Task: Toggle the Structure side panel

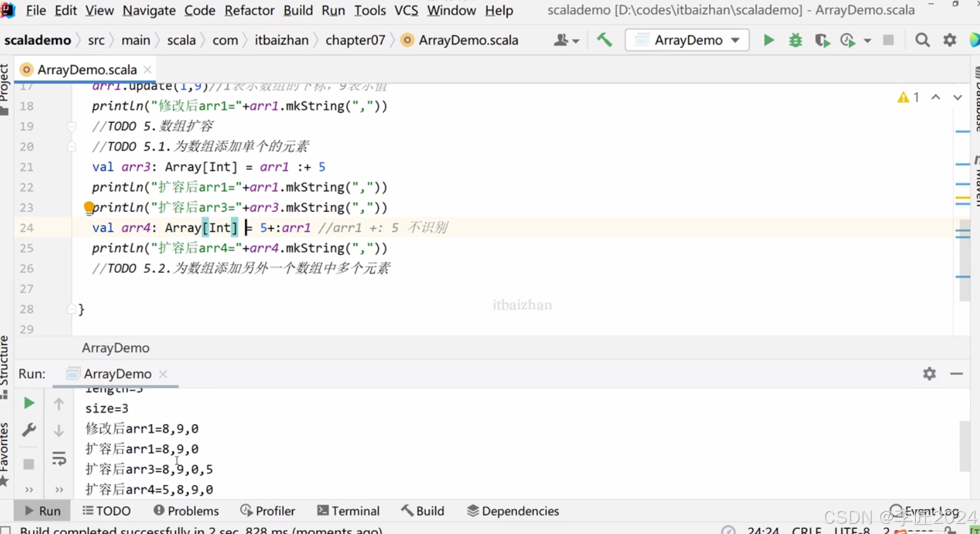Action: click(x=5, y=367)
